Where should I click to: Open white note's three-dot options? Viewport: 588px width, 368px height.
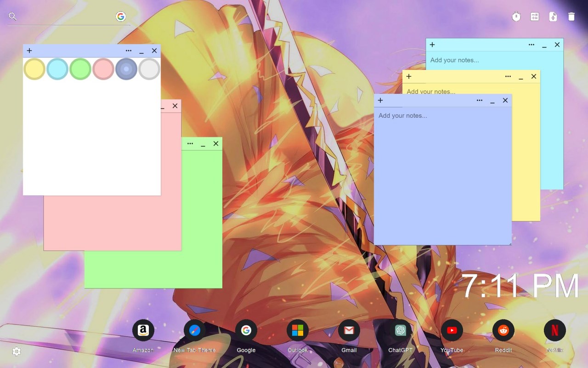(x=129, y=51)
